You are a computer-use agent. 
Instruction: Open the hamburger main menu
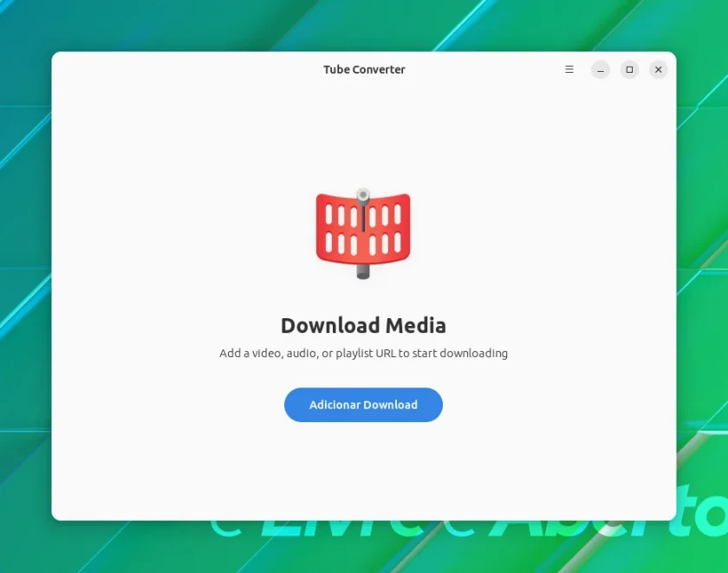pyautogui.click(x=569, y=69)
